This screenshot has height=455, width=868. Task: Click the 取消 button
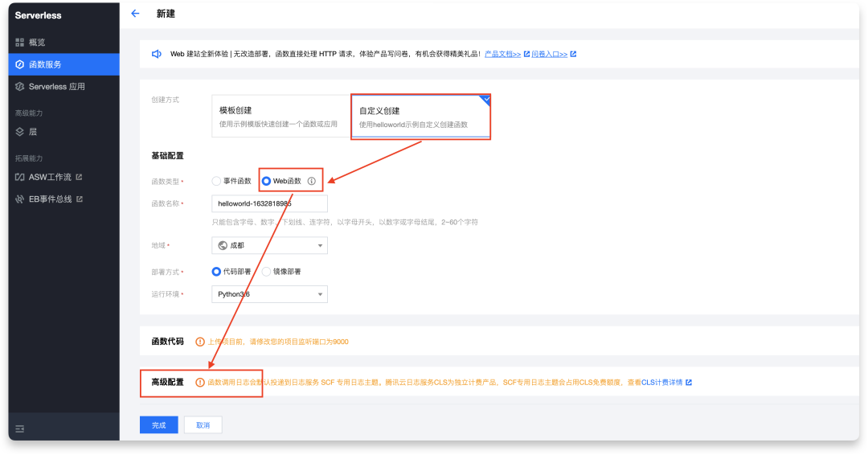click(203, 425)
